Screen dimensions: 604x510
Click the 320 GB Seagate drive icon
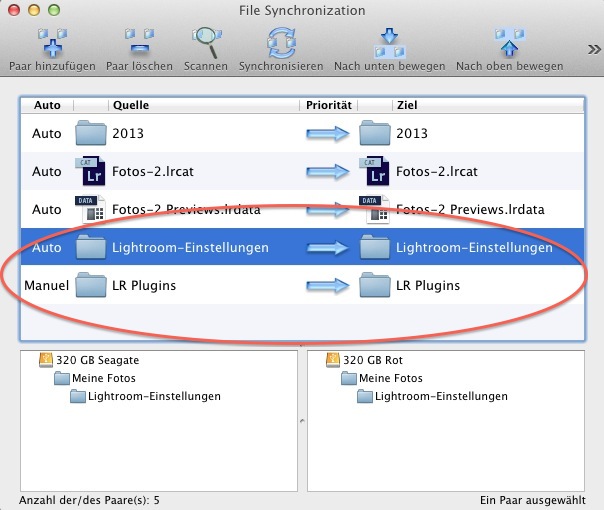click(46, 360)
